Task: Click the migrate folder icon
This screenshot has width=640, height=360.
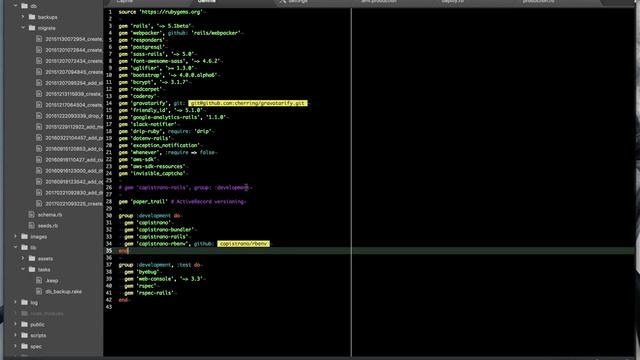Action: [32, 28]
